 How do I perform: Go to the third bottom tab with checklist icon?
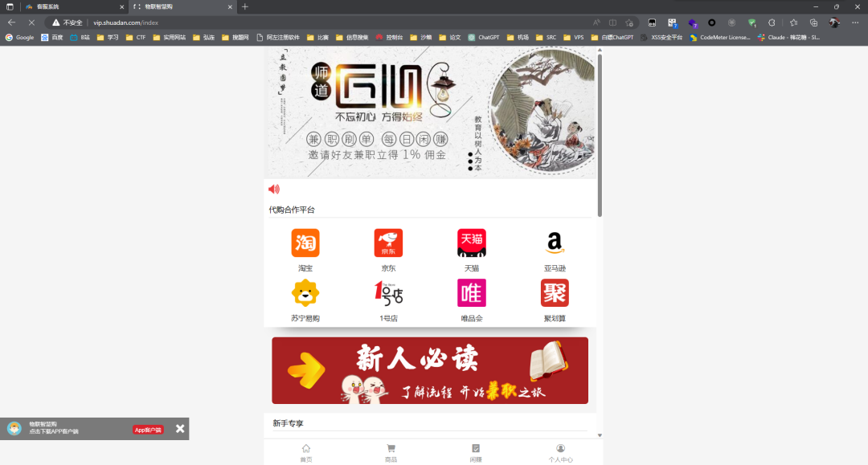[476, 452]
